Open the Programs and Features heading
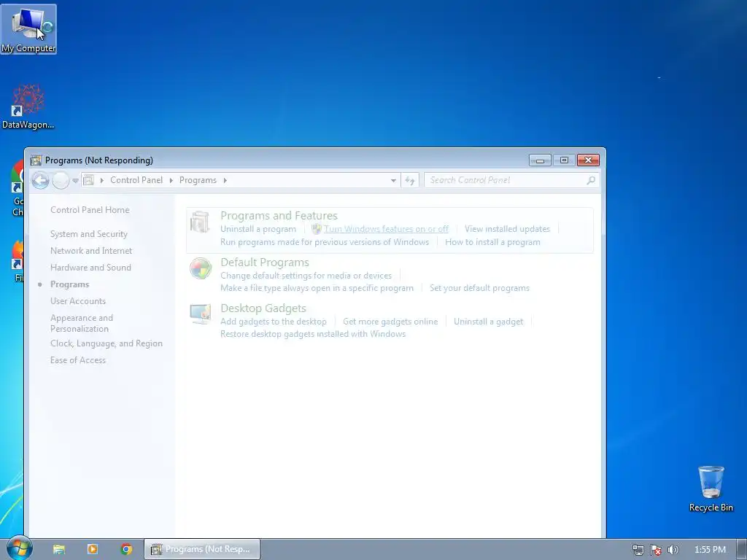Viewport: 747px width, 560px height. pos(279,216)
